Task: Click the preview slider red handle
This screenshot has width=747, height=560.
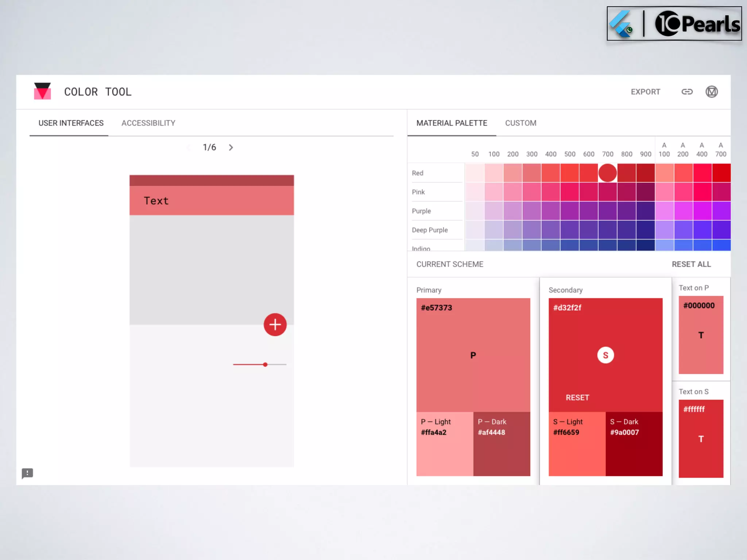Action: tap(265, 365)
